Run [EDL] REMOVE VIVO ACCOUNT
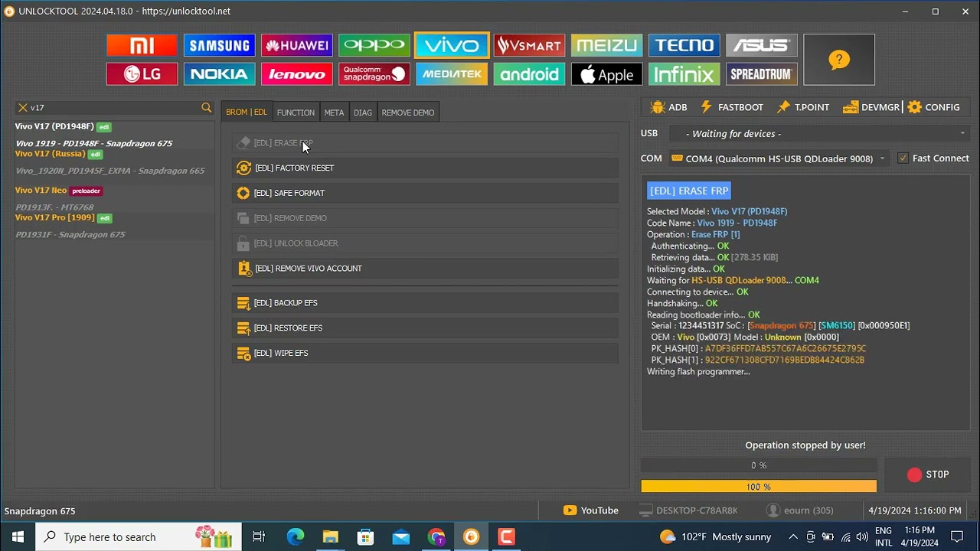 [425, 269]
